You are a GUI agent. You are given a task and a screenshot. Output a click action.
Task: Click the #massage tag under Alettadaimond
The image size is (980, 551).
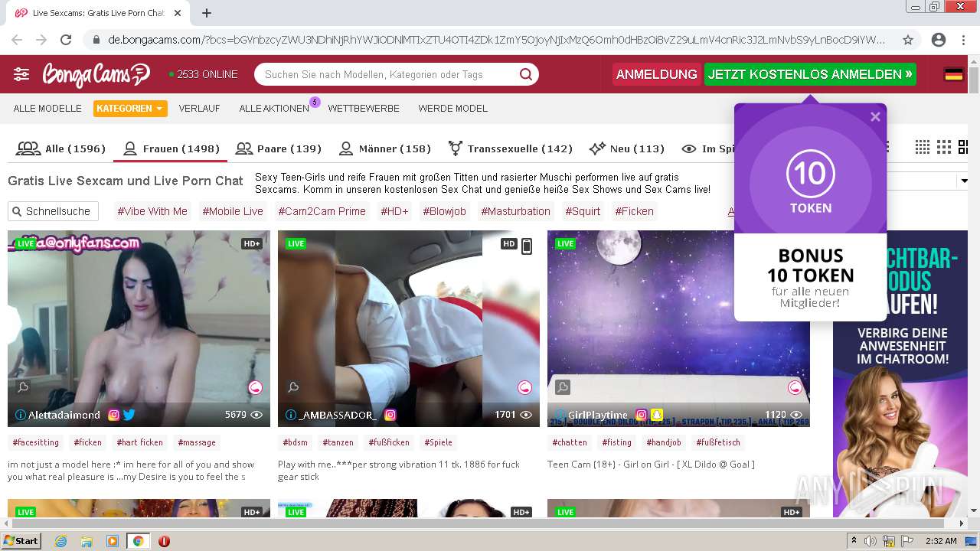[x=197, y=442]
